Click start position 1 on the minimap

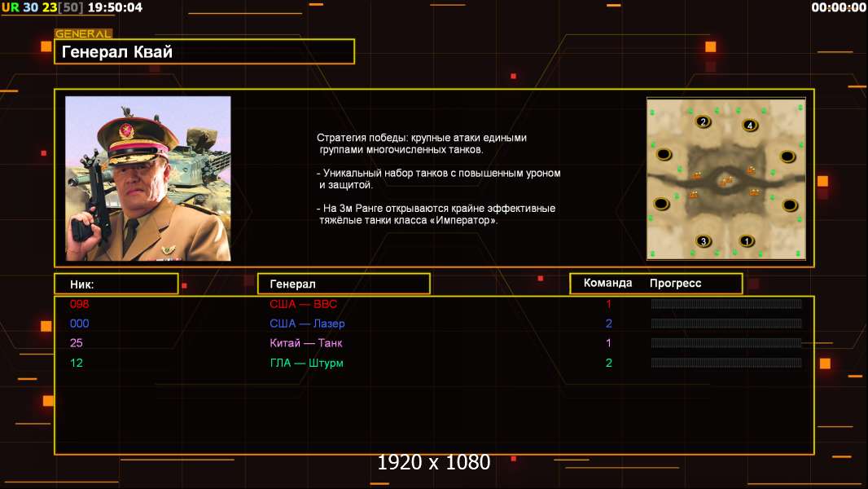click(746, 240)
